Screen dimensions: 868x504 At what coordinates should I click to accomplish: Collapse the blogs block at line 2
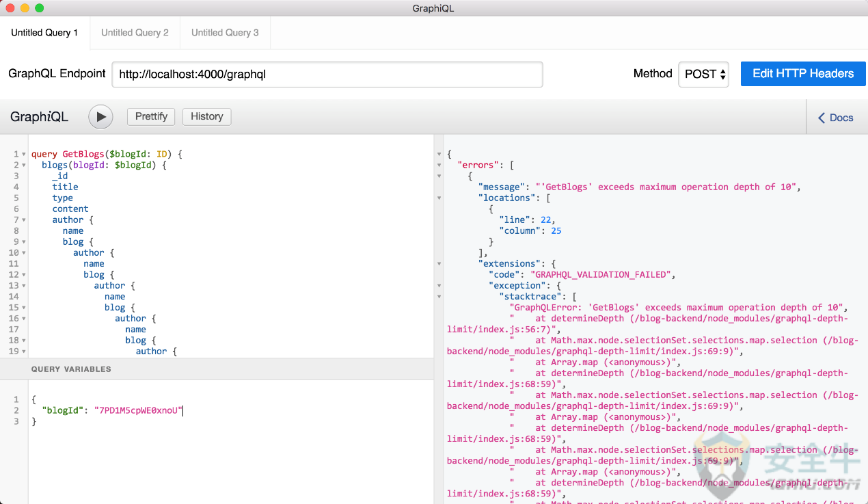(x=24, y=165)
